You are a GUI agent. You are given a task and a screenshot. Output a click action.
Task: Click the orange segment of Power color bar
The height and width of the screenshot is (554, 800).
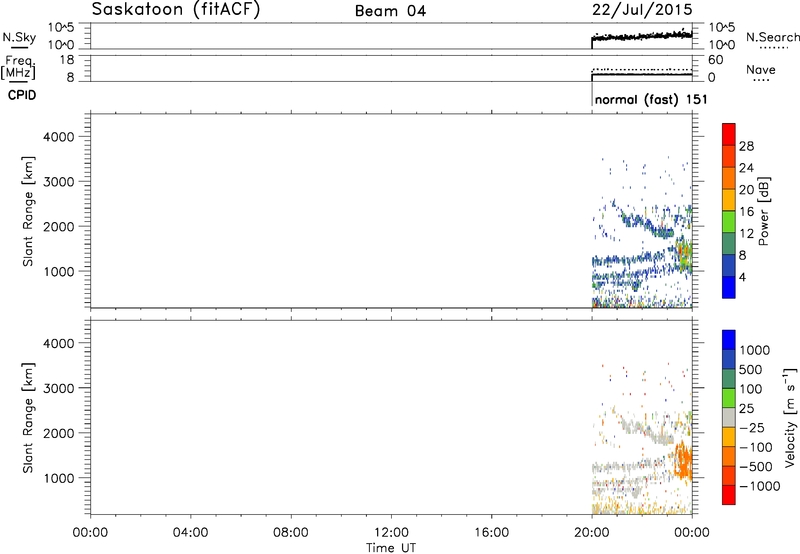(x=729, y=178)
